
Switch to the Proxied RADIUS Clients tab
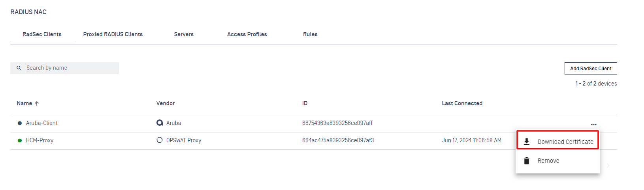click(x=113, y=34)
